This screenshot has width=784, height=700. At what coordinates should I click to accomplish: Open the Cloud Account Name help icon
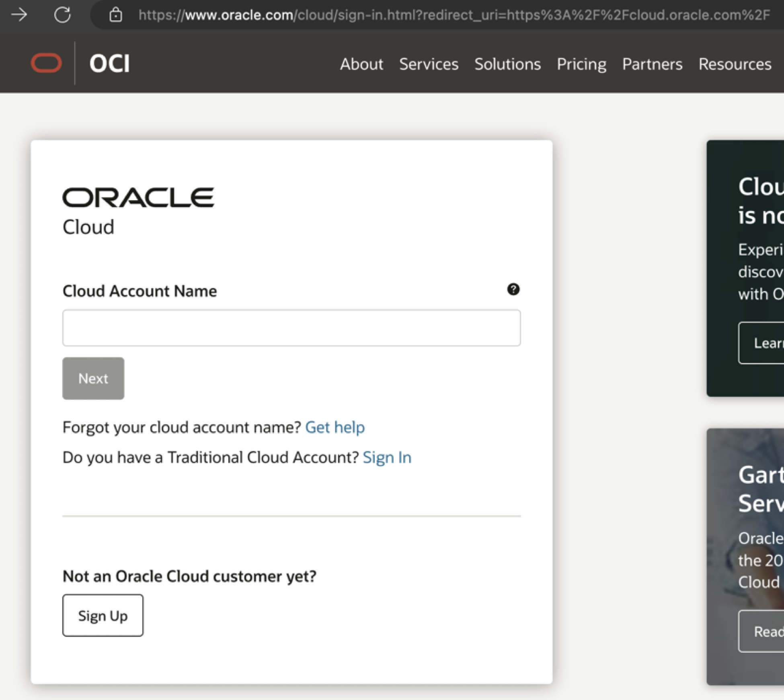click(x=513, y=289)
